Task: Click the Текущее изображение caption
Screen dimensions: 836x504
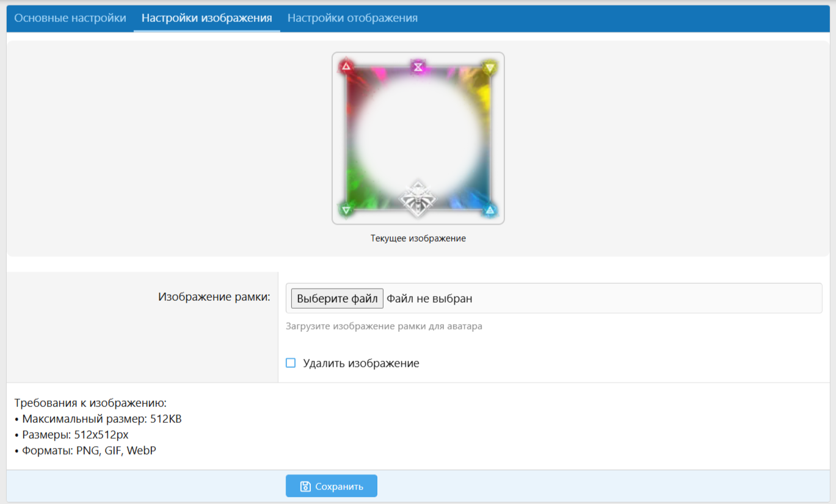Action: pyautogui.click(x=418, y=239)
